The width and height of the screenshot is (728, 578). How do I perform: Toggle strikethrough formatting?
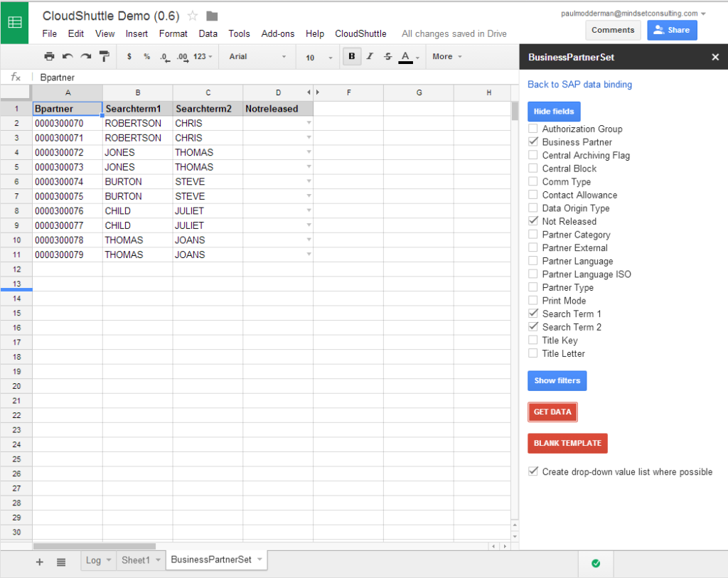coord(387,57)
